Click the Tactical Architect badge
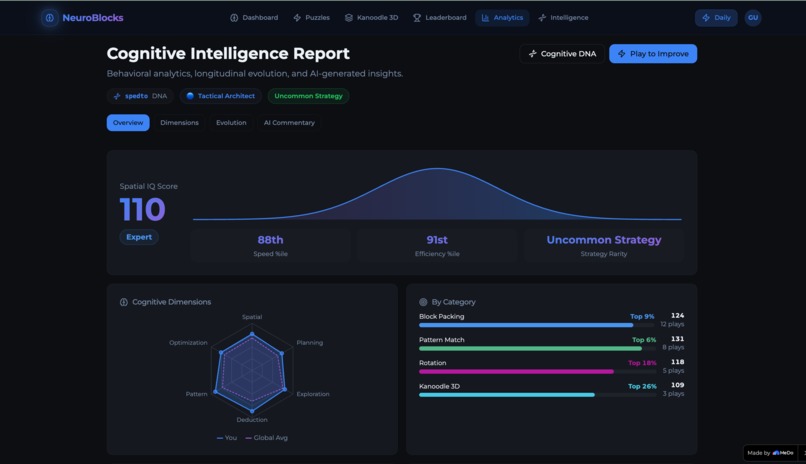 221,96
